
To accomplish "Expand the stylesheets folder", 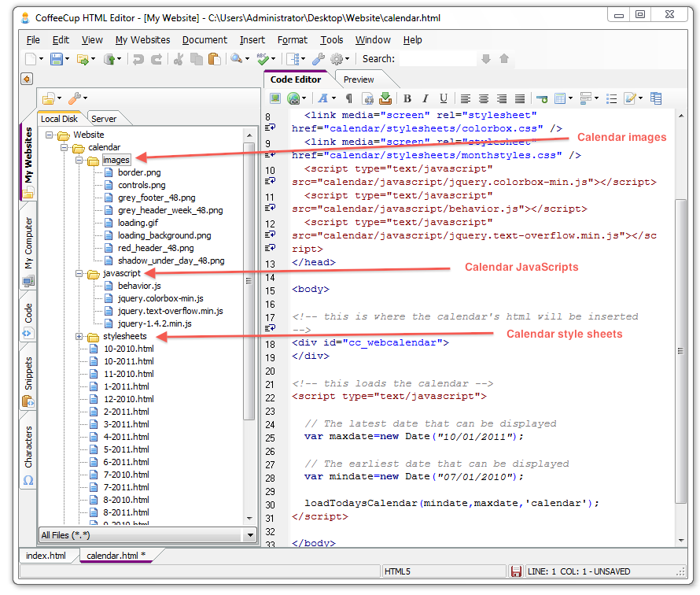I will [79, 337].
